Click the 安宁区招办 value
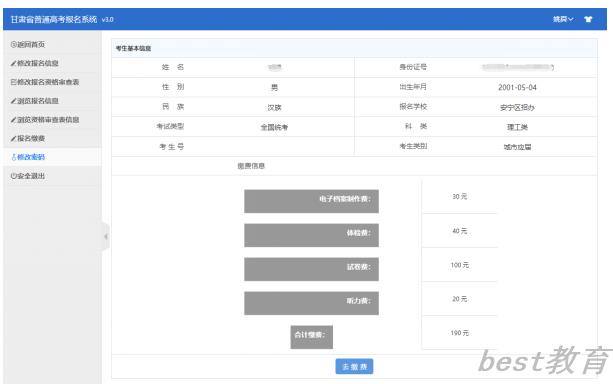 click(x=517, y=108)
